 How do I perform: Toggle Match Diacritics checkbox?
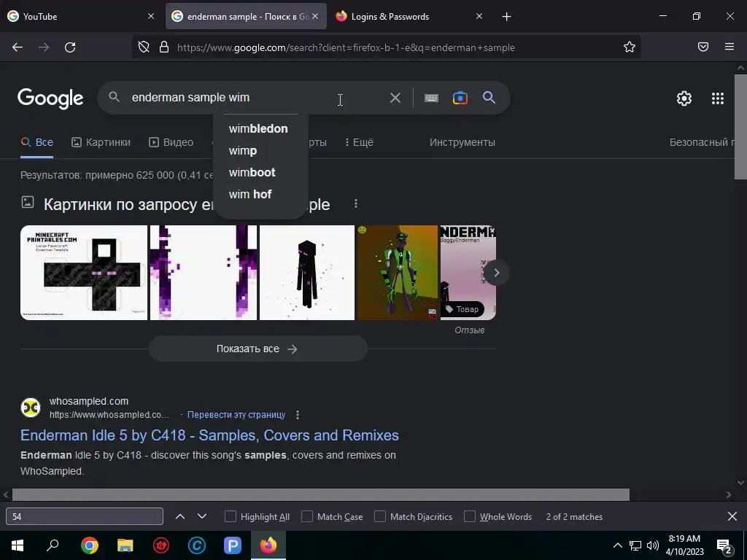pyautogui.click(x=379, y=517)
